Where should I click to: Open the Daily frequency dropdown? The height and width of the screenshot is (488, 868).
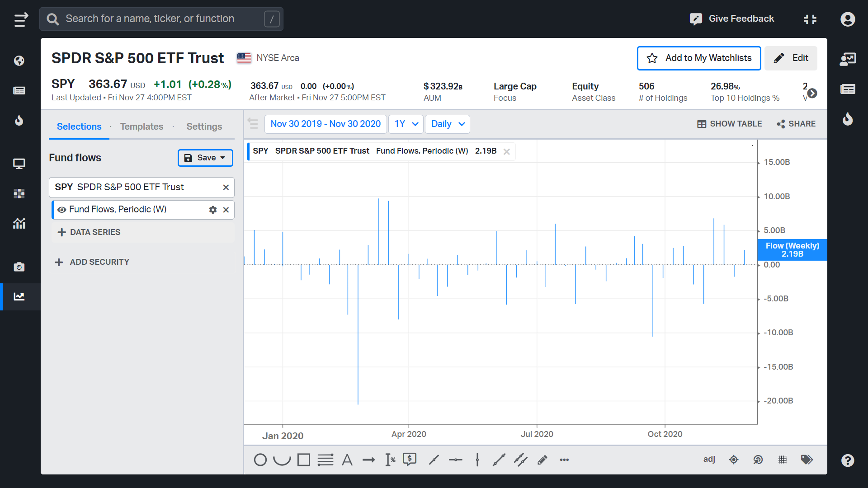[448, 124]
